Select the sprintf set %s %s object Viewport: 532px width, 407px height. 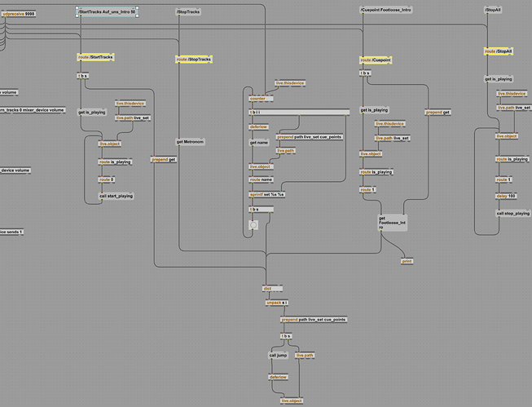266,195
